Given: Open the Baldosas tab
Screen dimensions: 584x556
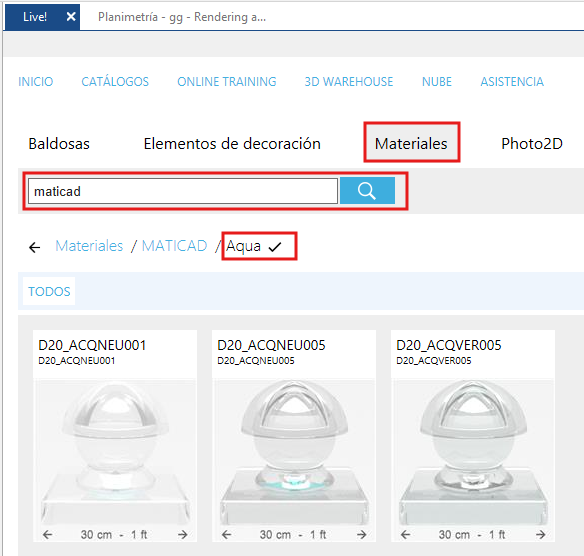Looking at the screenshot, I should pos(59,143).
